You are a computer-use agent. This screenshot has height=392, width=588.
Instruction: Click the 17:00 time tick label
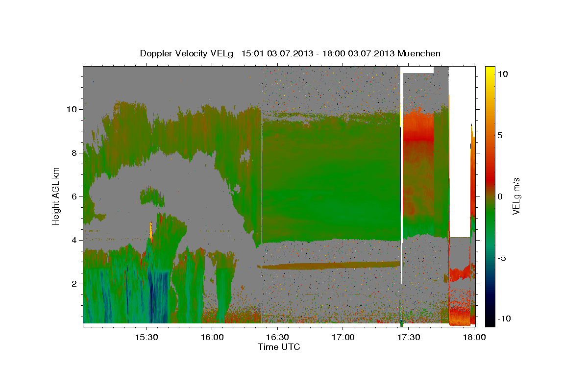[343, 338]
